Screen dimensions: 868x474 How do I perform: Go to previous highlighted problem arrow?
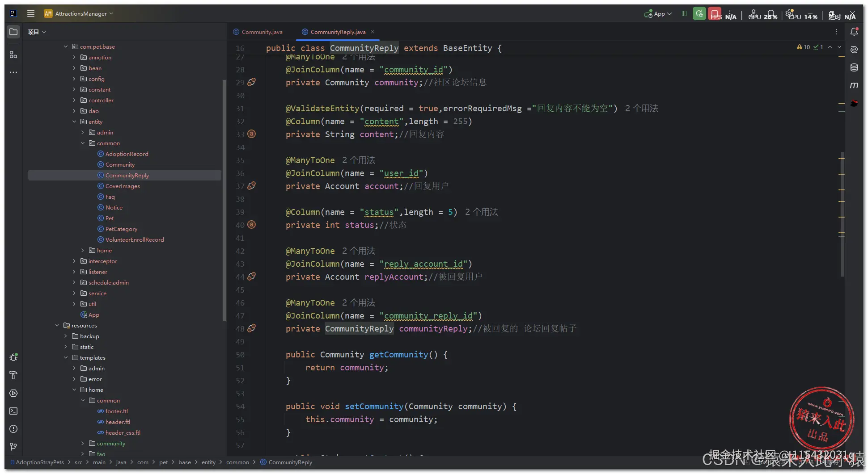tap(830, 47)
